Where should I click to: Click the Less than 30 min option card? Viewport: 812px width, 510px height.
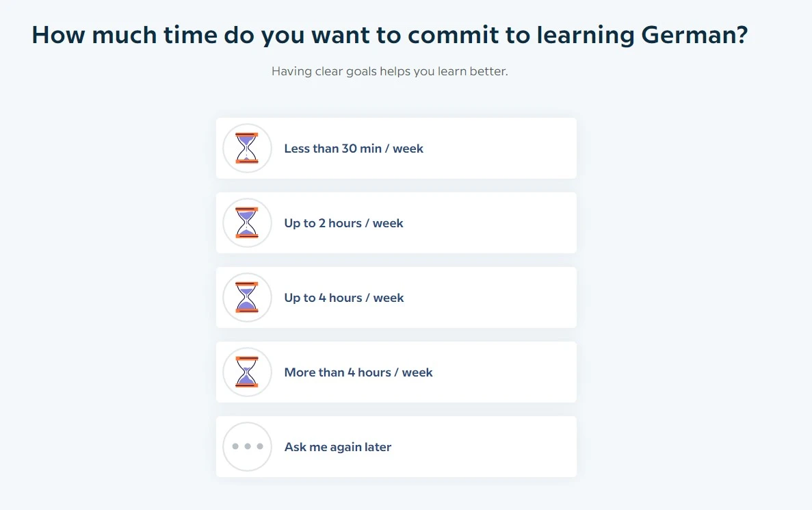(396, 149)
